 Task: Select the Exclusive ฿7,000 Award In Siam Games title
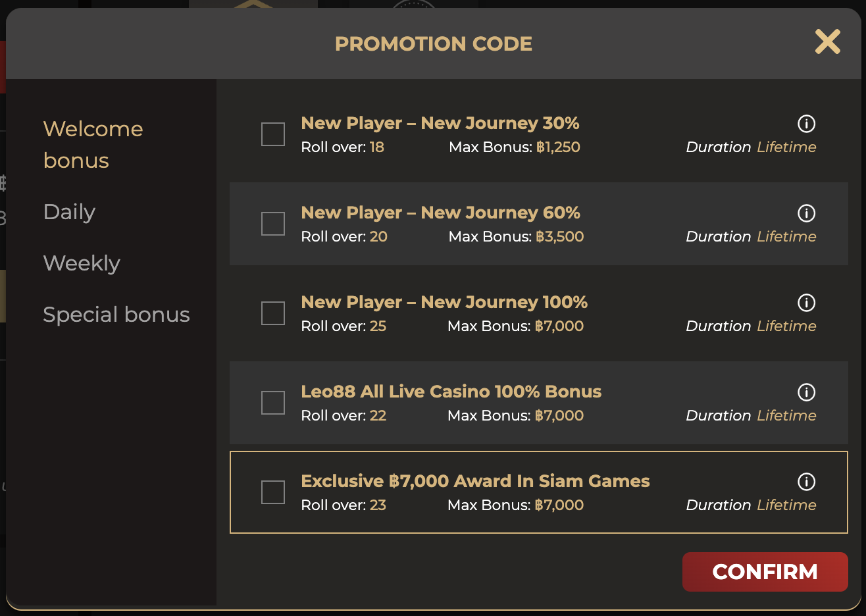(x=475, y=481)
